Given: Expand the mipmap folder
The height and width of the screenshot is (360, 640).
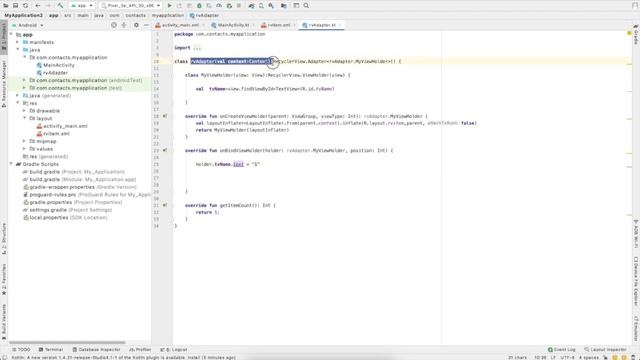Looking at the screenshot, I should coord(24,141).
